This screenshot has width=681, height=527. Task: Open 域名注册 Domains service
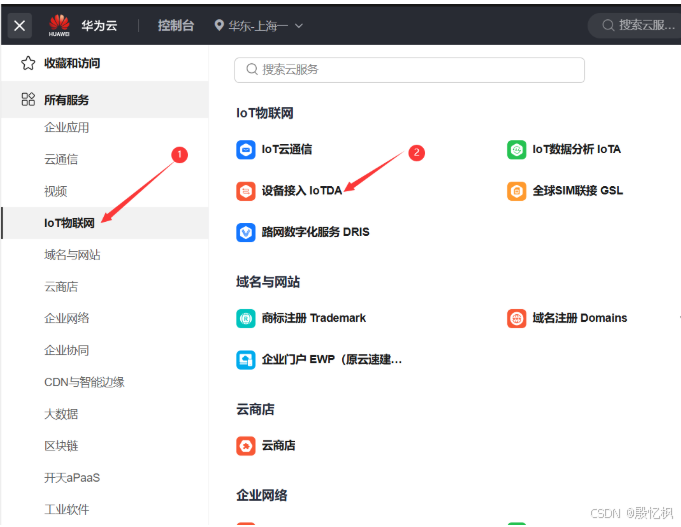[x=580, y=318]
